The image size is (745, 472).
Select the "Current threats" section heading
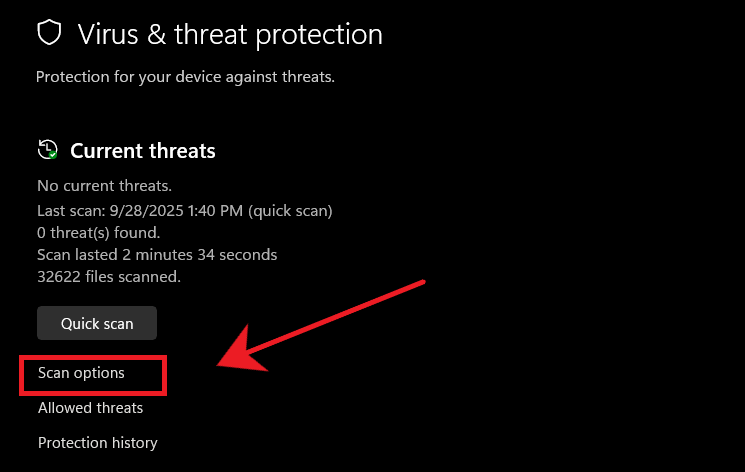point(143,151)
